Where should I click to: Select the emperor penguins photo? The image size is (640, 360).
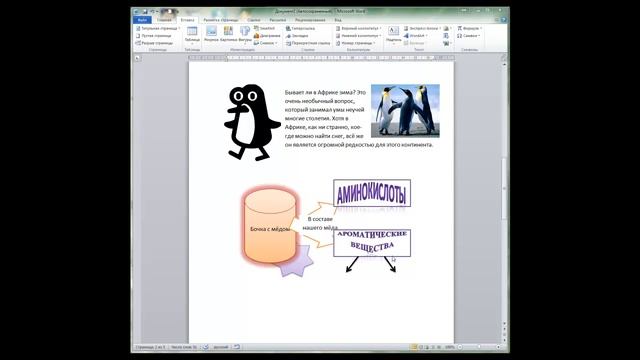coord(405,111)
